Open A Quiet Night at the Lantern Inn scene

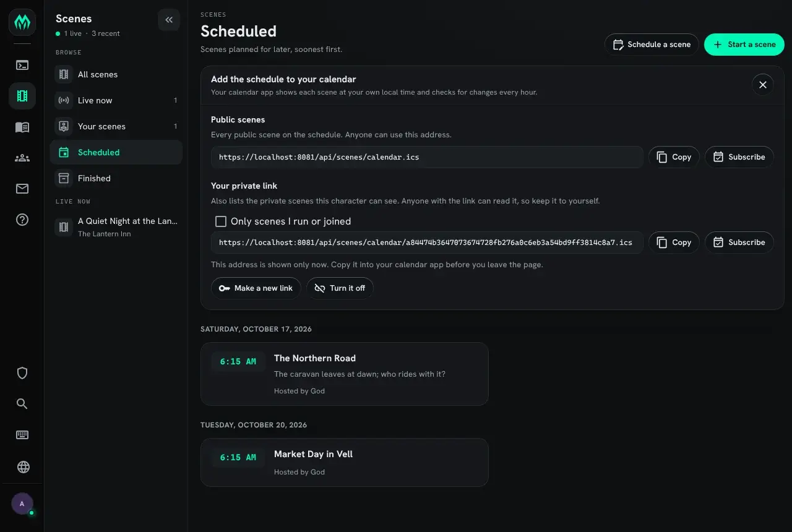tap(116, 227)
